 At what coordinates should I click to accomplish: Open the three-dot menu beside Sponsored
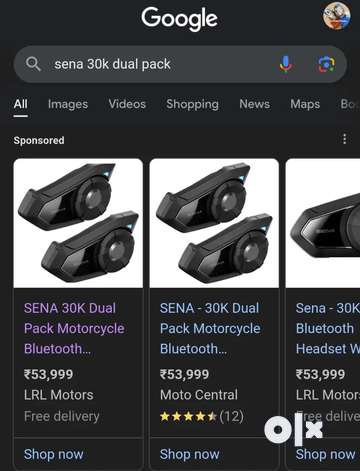[x=344, y=139]
